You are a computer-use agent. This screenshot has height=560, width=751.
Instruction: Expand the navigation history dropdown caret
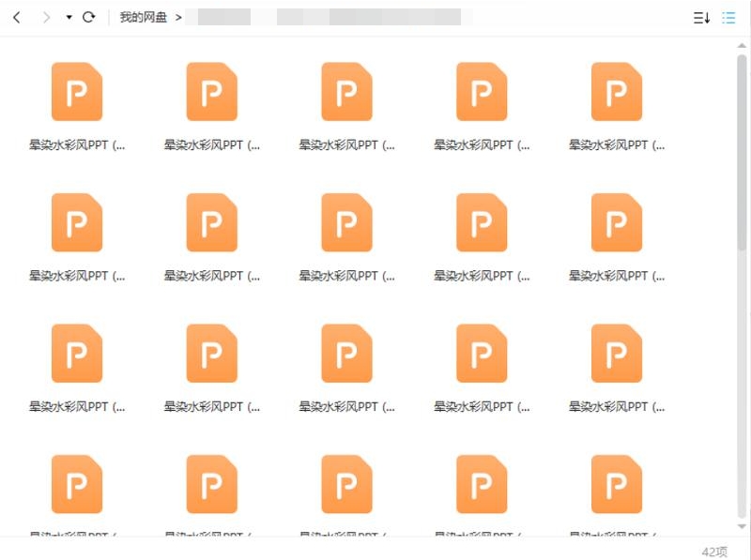click(67, 17)
